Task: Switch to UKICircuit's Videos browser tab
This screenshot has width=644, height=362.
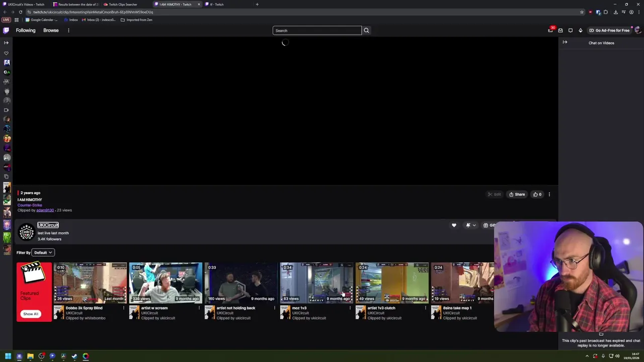Action: (25, 5)
